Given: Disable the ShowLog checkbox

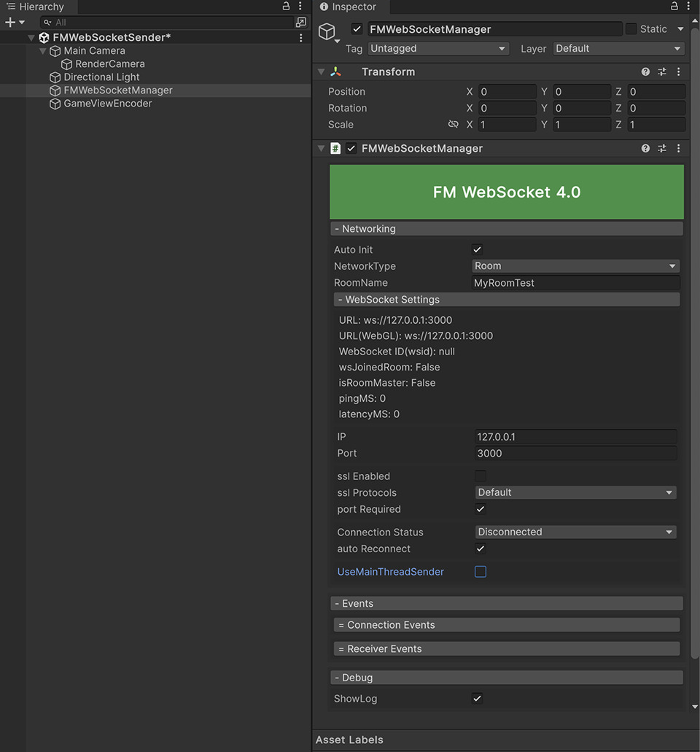Looking at the screenshot, I should [x=477, y=698].
